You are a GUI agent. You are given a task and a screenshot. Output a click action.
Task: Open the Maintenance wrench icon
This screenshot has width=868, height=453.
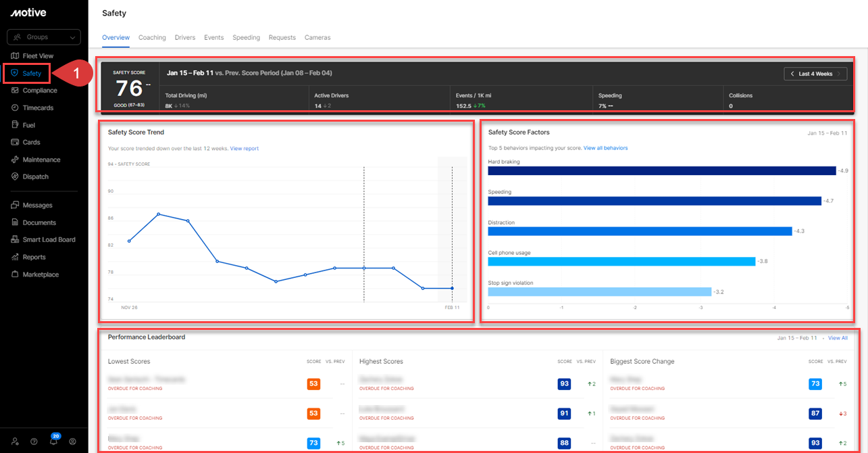(x=16, y=160)
